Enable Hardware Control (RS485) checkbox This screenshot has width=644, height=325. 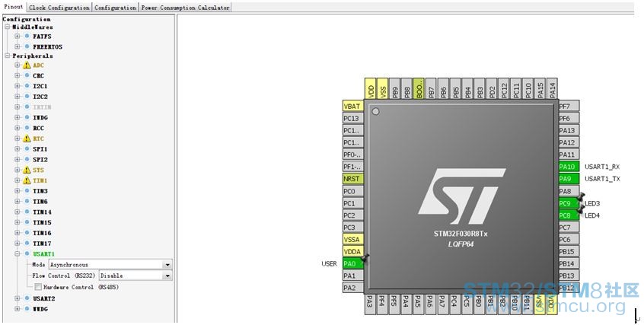point(38,287)
